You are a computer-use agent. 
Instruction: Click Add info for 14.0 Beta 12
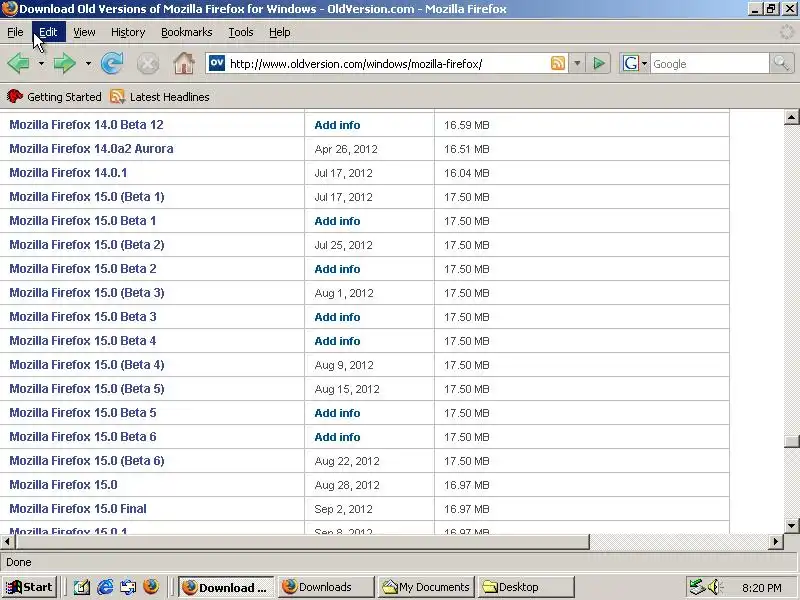[337, 125]
